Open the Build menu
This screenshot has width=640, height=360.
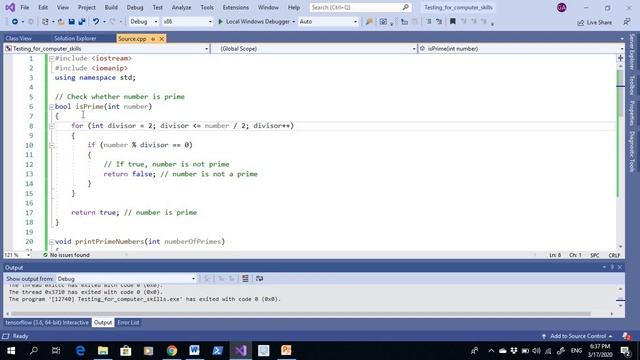click(x=111, y=7)
